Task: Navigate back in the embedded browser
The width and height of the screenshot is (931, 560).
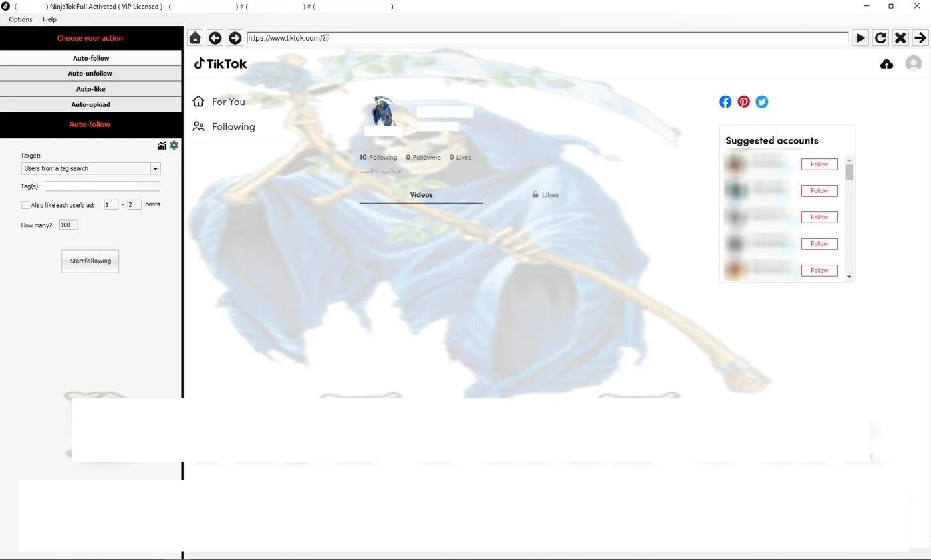Action: tap(215, 38)
